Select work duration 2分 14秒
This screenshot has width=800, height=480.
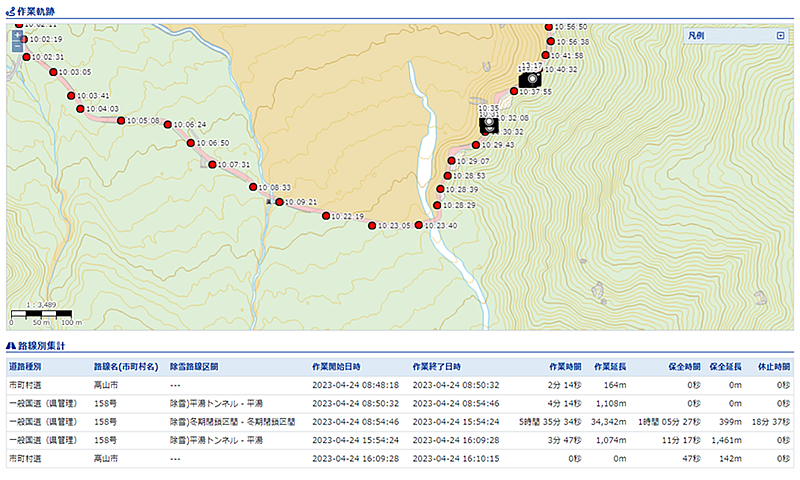(565, 385)
